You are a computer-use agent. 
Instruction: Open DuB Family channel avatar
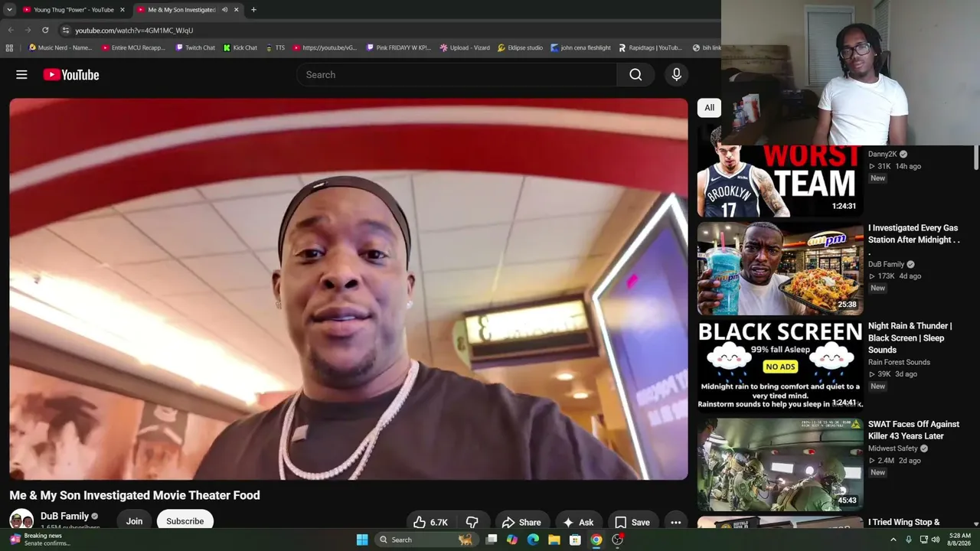tap(21, 520)
